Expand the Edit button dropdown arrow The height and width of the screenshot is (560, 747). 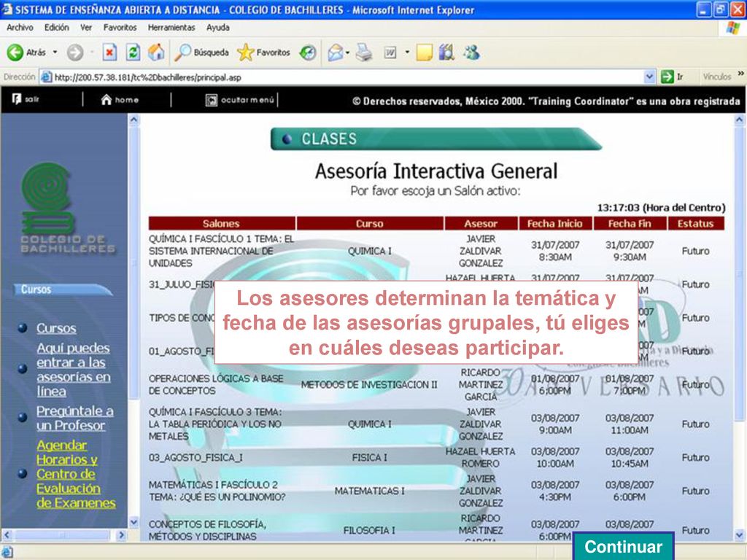(407, 52)
